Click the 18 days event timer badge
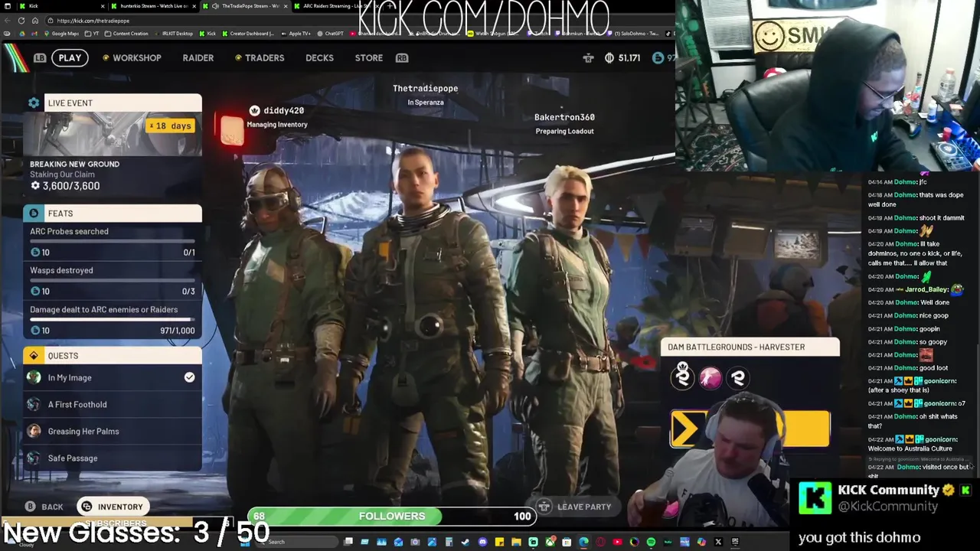The image size is (980, 551). coord(171,126)
